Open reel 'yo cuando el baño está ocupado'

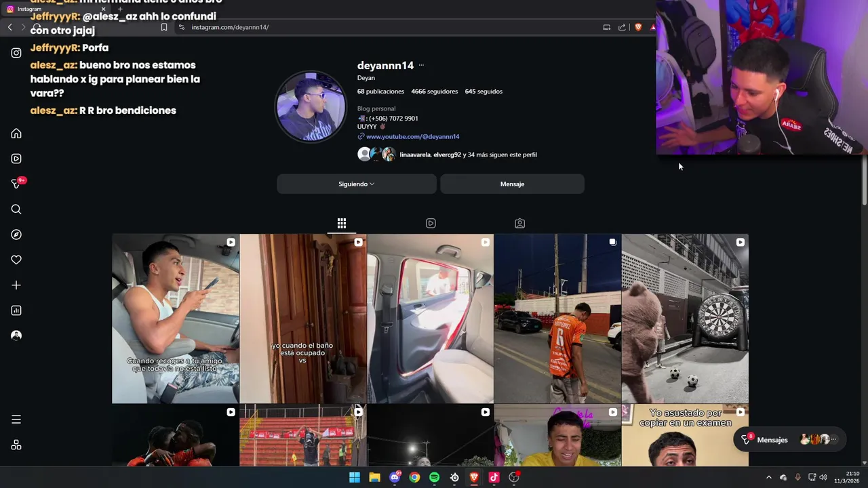pos(302,319)
